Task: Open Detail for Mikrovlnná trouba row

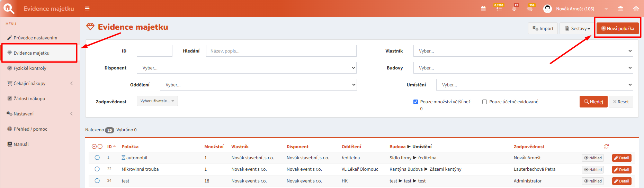Action: coord(622,170)
